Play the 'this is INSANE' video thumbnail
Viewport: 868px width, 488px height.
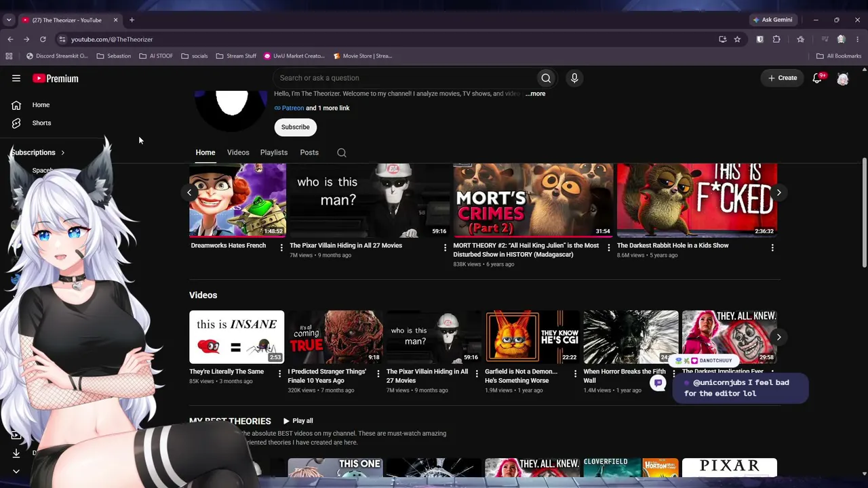click(237, 337)
